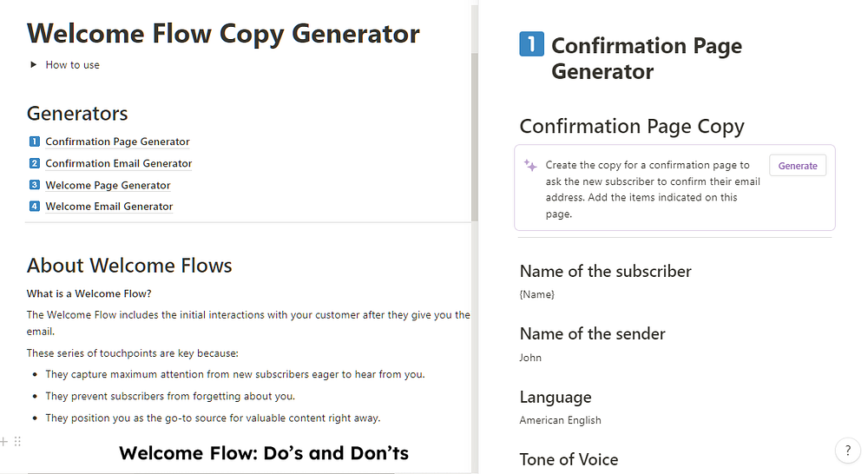Open the Welcome Page Generator link
The height and width of the screenshot is (474, 868).
(108, 185)
